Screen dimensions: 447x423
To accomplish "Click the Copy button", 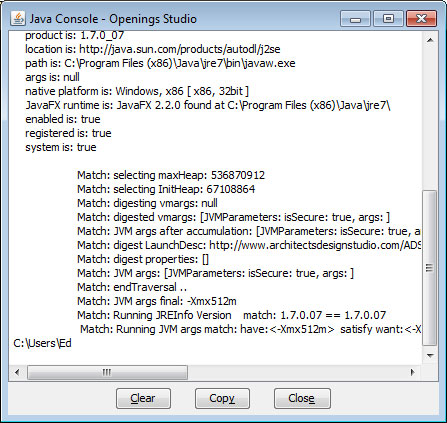I will tap(222, 398).
